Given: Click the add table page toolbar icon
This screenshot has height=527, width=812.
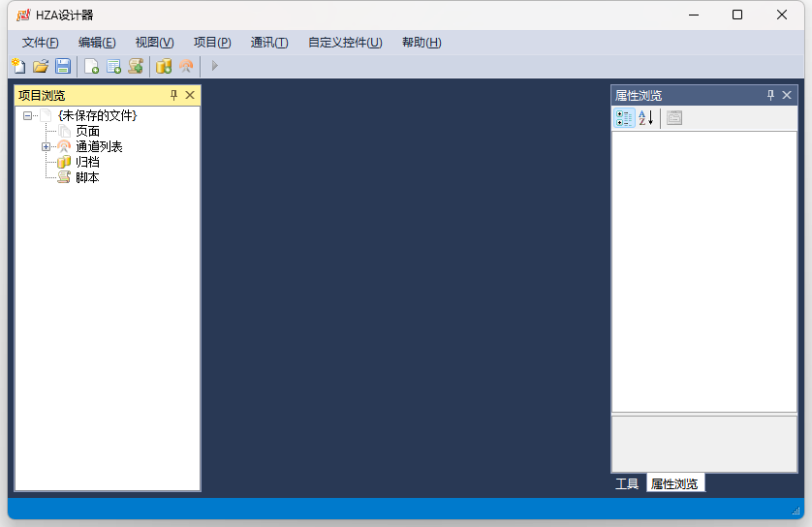Looking at the screenshot, I should pyautogui.click(x=113, y=66).
